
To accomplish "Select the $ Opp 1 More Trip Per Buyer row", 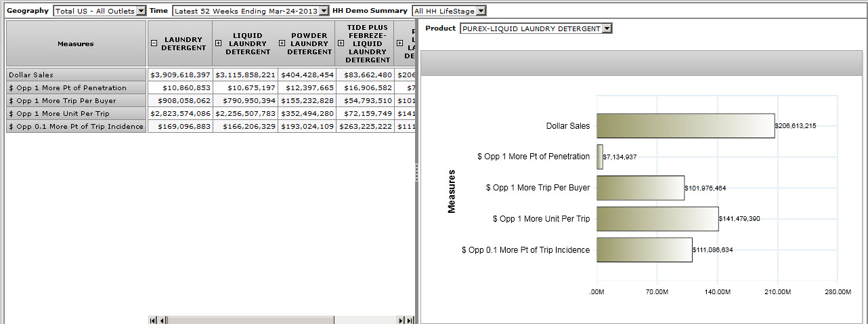I will [x=76, y=101].
